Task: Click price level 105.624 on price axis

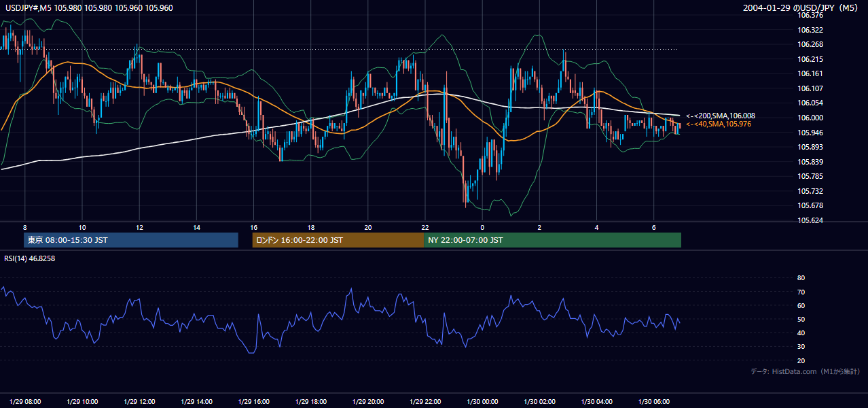Action: click(x=810, y=220)
